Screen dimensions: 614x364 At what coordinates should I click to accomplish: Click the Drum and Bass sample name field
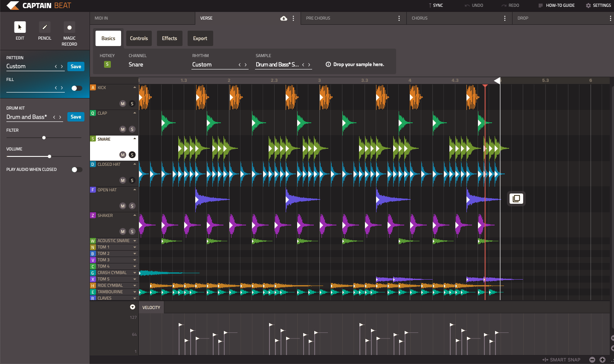coord(278,65)
